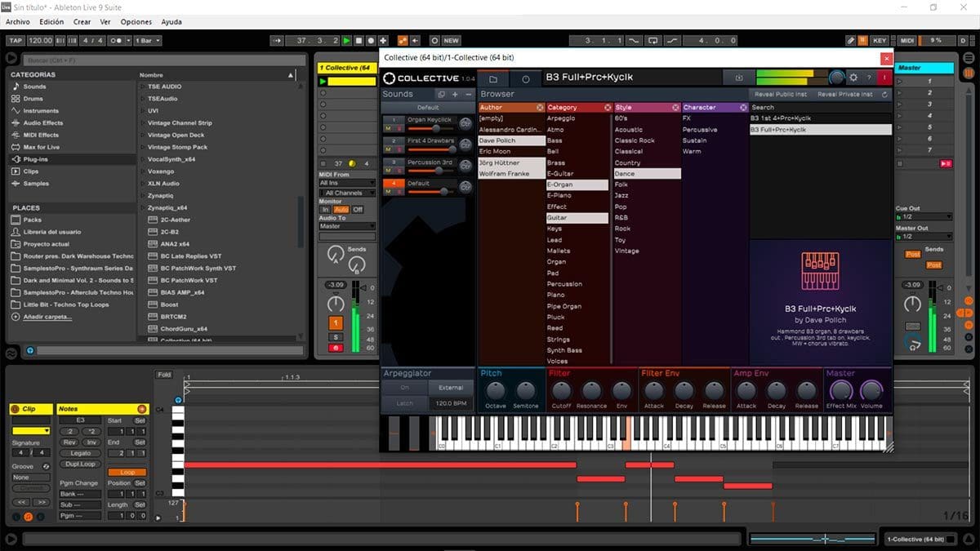Open the Samples category icon

click(16, 184)
